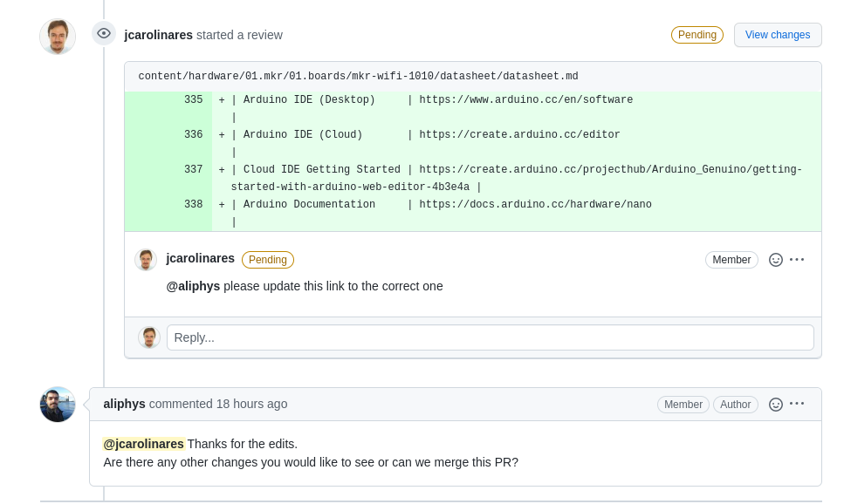Click the Author badge on aliphys's comment
Image resolution: width=844 pixels, height=504 pixels.
[x=735, y=405]
